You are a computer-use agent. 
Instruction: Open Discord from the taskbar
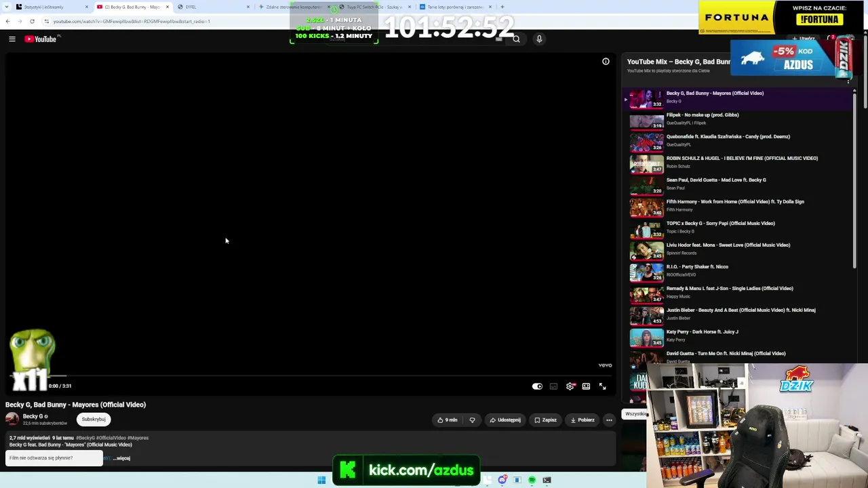pyautogui.click(x=502, y=480)
